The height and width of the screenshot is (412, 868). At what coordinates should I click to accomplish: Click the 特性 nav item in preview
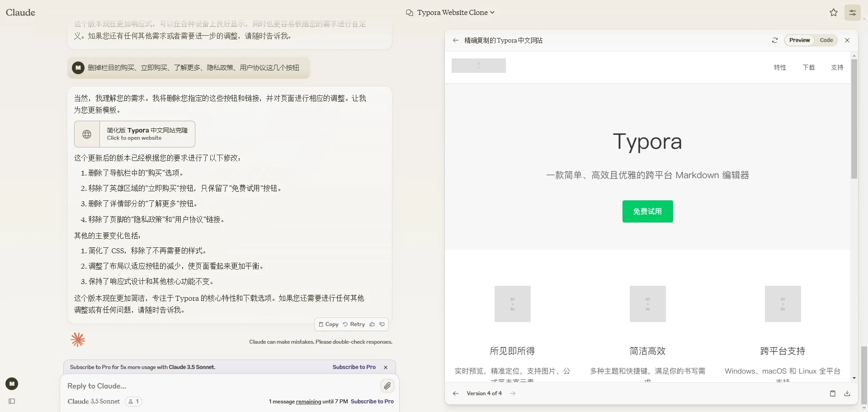(780, 67)
